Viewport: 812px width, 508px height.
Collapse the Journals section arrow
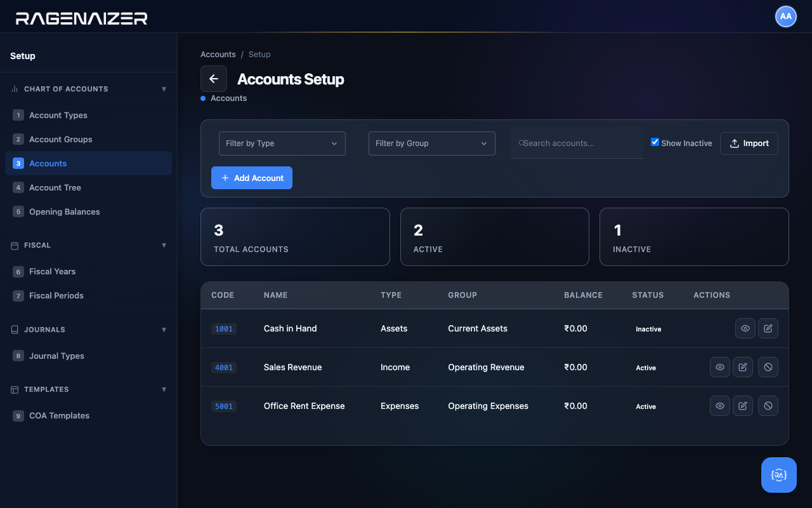click(x=164, y=330)
